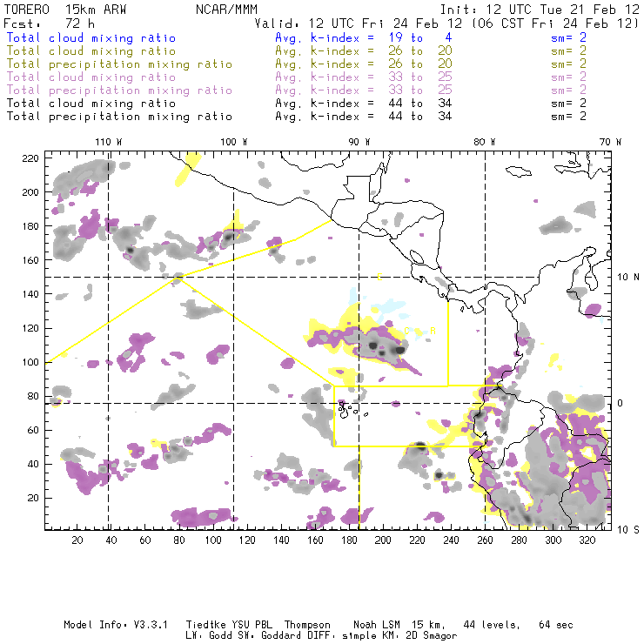Pick the olive "Total precipitation mixing ratio" legend entry
Image resolution: width=644 pixels, height=644 pixels.
[x=117, y=64]
